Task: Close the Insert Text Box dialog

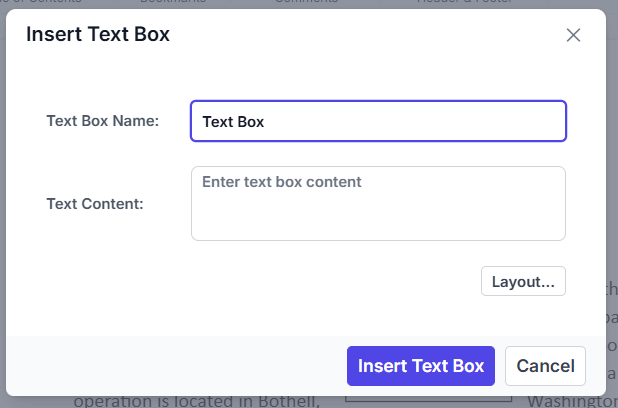Action: (573, 35)
